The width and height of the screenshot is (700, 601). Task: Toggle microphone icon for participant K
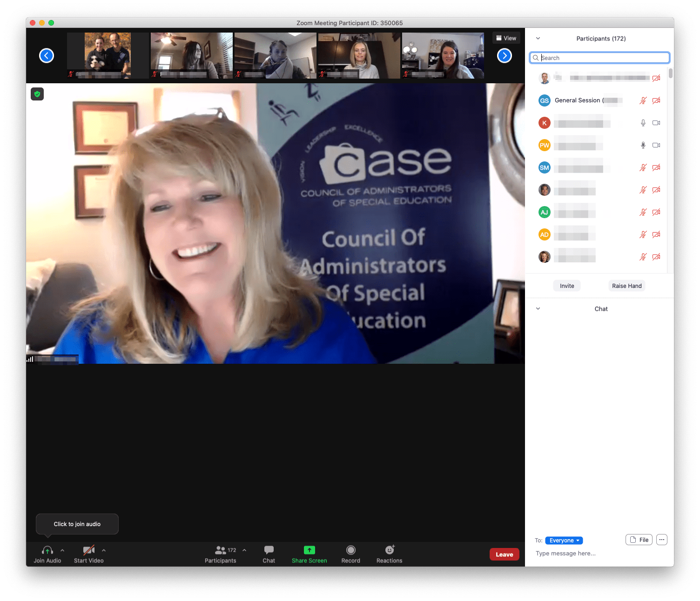[x=643, y=123]
